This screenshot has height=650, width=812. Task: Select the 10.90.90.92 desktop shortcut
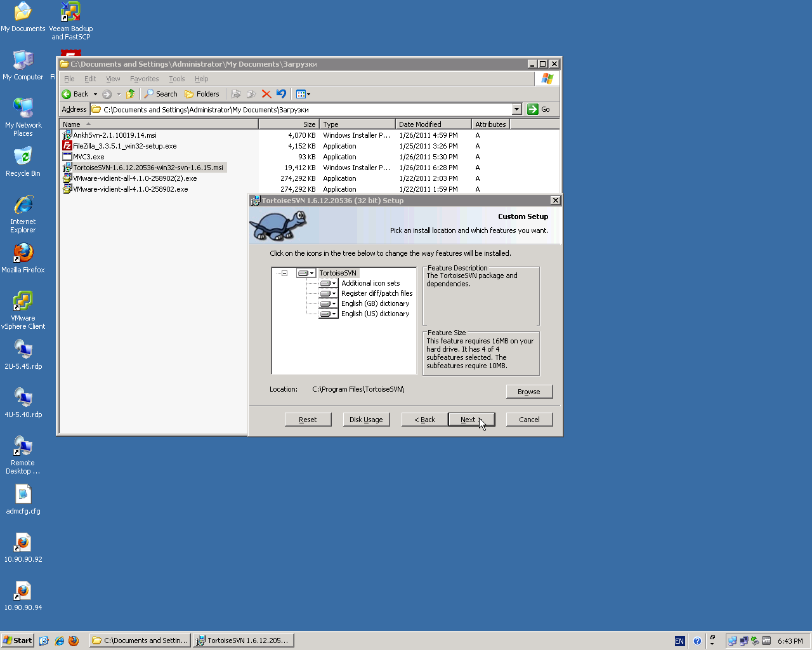tap(23, 548)
